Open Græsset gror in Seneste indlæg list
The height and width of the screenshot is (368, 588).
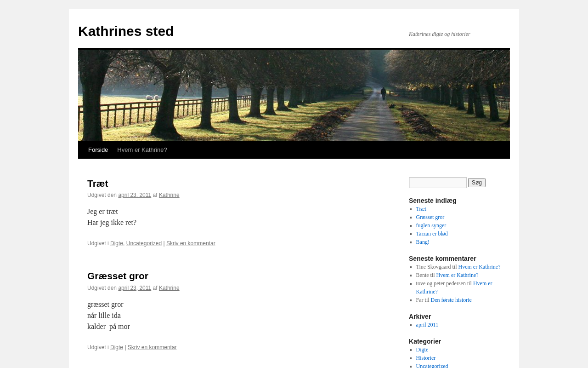tap(430, 217)
